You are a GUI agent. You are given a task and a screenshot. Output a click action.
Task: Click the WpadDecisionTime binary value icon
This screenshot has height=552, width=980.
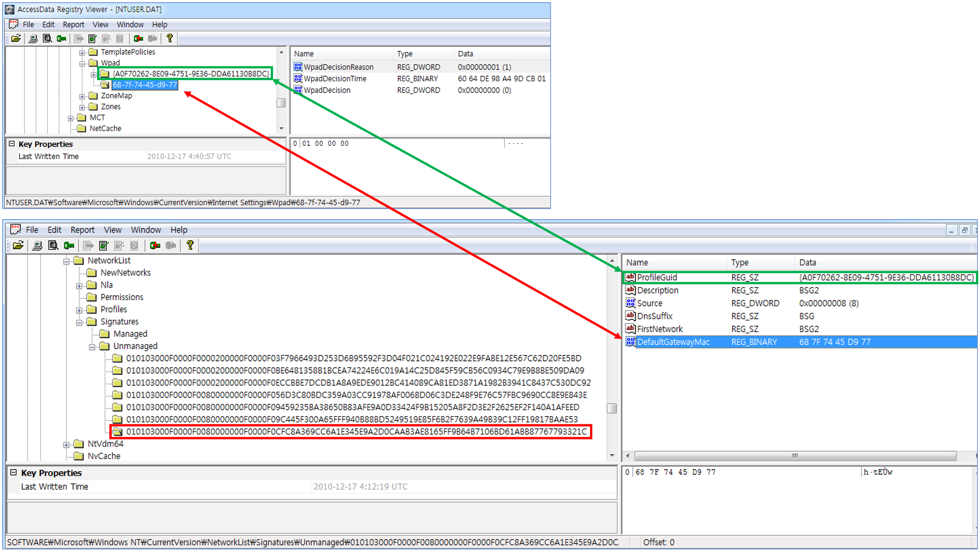coord(298,78)
